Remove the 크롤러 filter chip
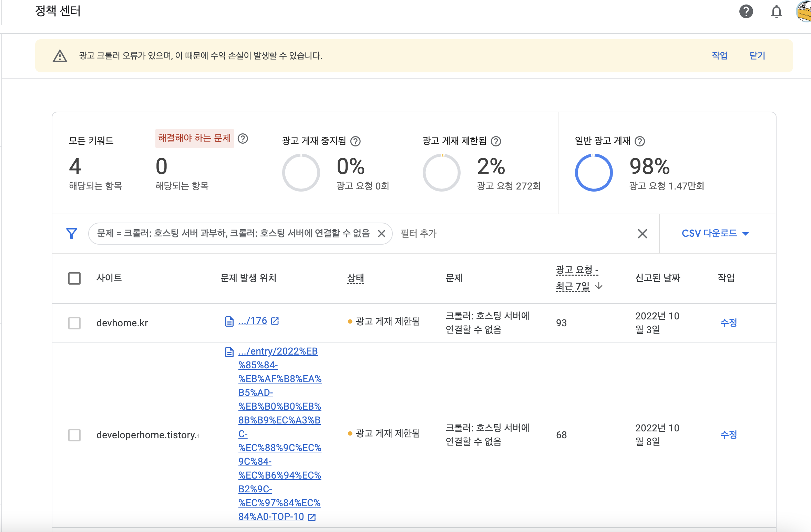The height and width of the screenshot is (532, 811). click(x=382, y=234)
